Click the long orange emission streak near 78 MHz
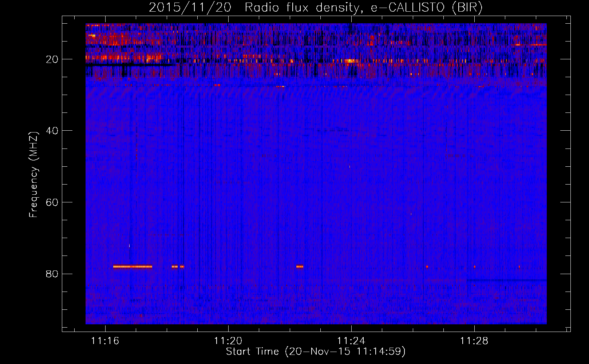Image resolution: width=589 pixels, height=364 pixels. pos(133,266)
